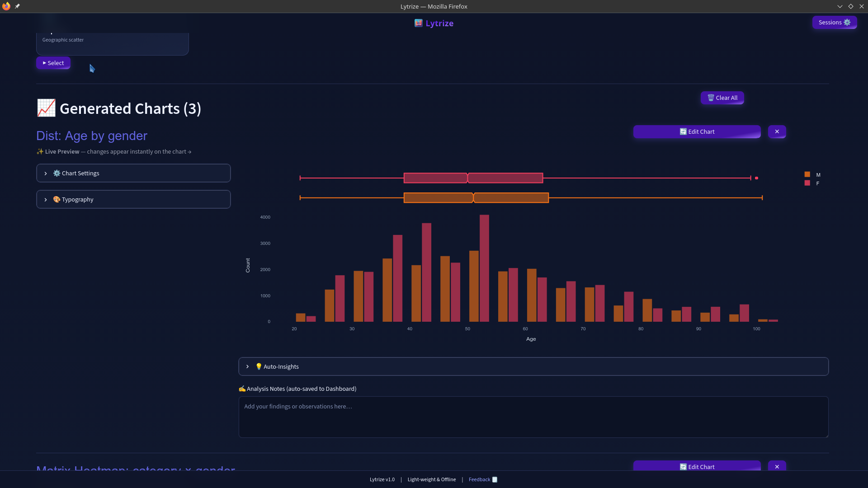Click the palette icon on Typography

point(57,200)
